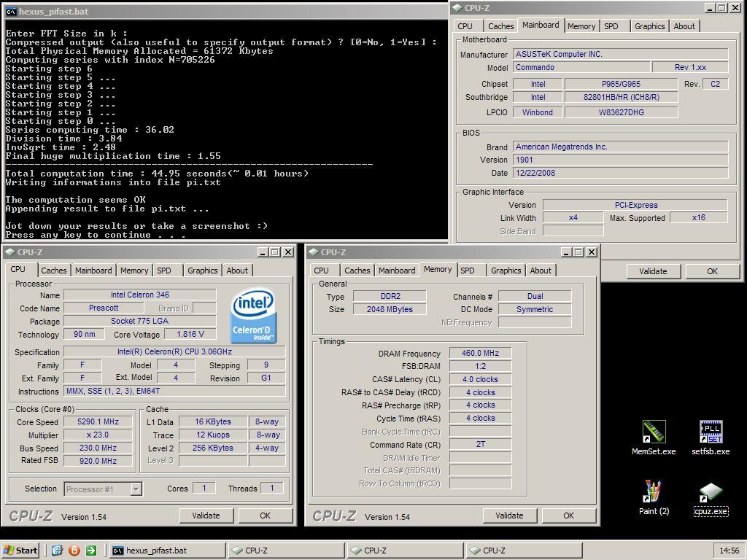Click the motherboard Model field Commando
747x560 pixels.
pos(581,67)
